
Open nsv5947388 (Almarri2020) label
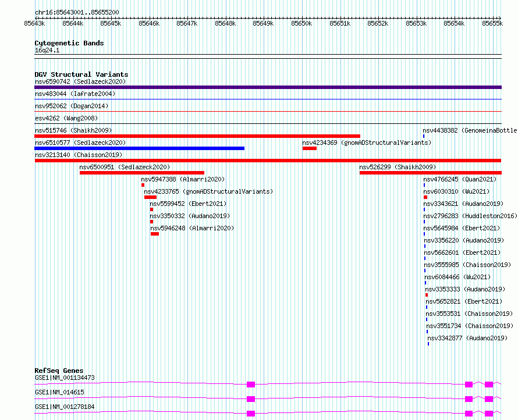(183, 179)
